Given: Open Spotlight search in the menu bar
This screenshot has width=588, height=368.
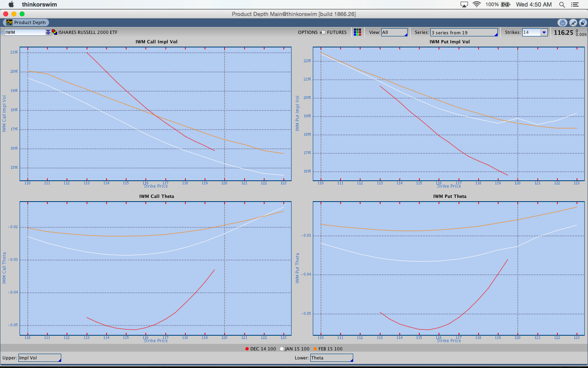Looking at the screenshot, I should click(x=562, y=4).
